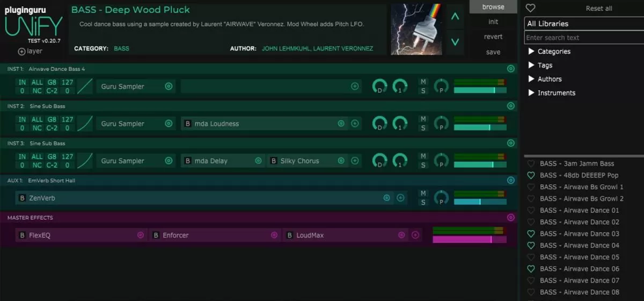The height and width of the screenshot is (301, 644).
Task: Click B bypass icon on Silky Chorus
Action: [x=274, y=161]
